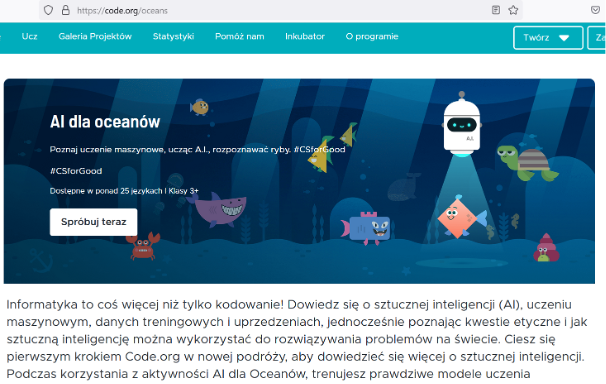The width and height of the screenshot is (606, 384).
Task: Open the Ucz navigation item
Action: (x=29, y=36)
